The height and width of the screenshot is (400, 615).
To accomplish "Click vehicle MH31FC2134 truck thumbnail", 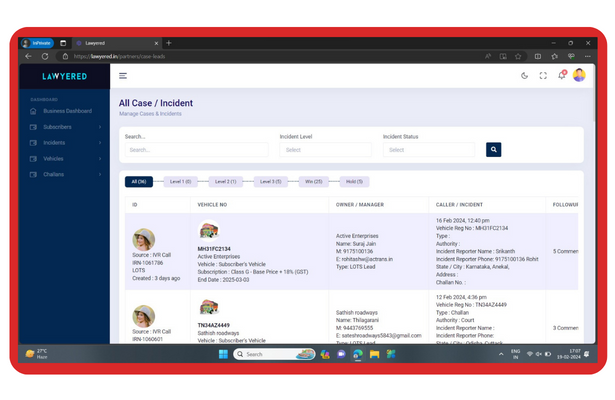I will pos(209,231).
